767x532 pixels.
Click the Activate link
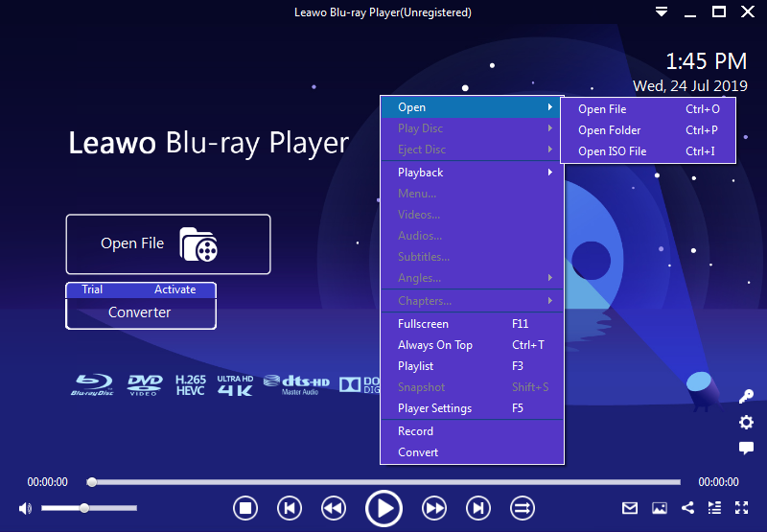(x=174, y=289)
